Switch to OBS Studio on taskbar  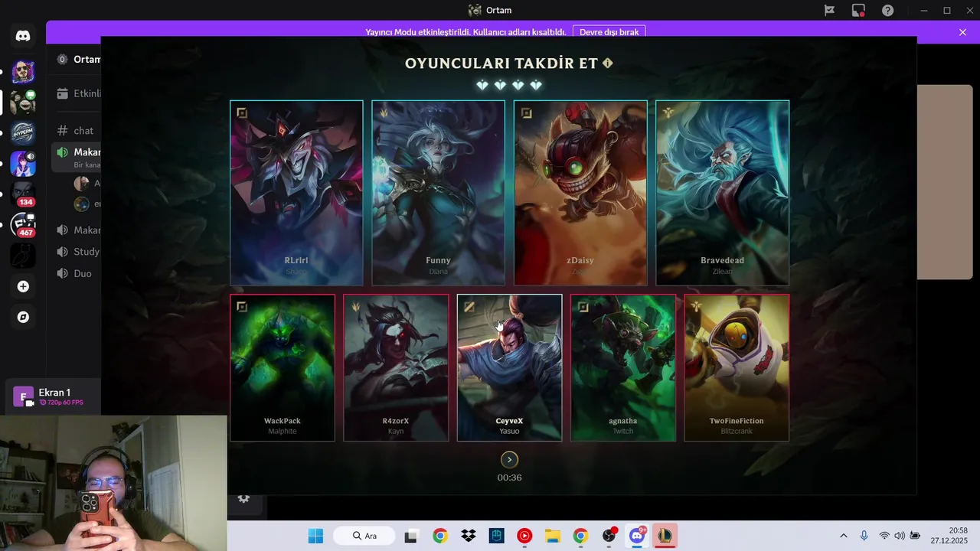click(609, 536)
